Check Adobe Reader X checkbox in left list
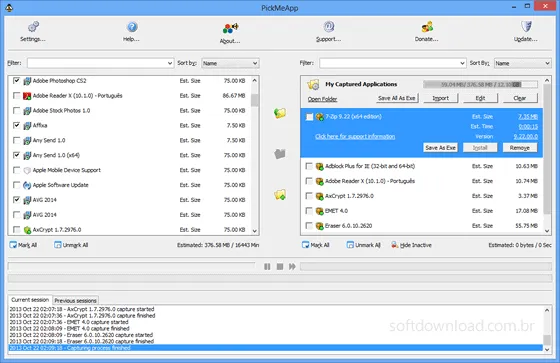The height and width of the screenshot is (363, 560). click(16, 96)
